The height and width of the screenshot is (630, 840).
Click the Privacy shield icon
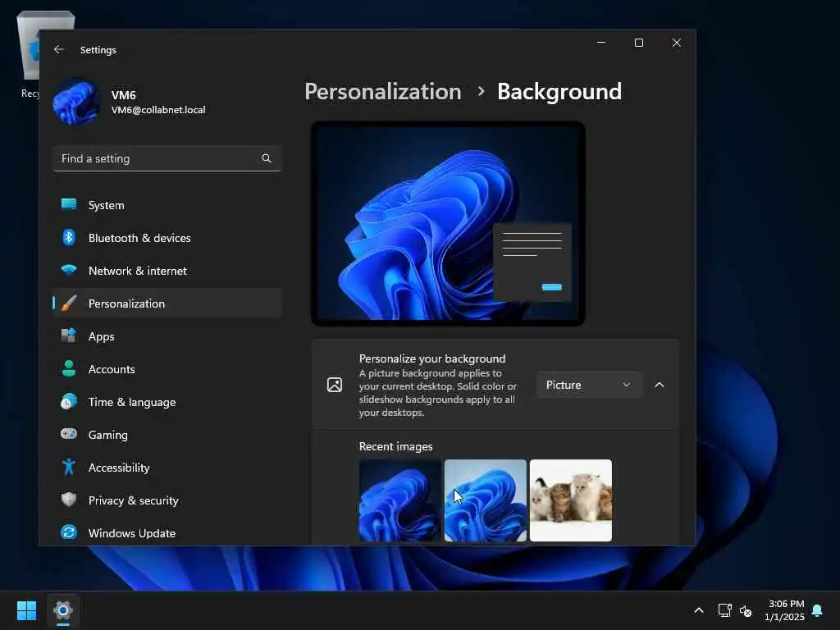pos(69,500)
